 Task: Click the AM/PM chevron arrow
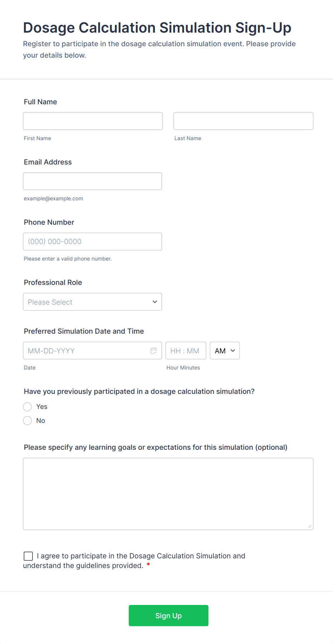[x=233, y=350]
